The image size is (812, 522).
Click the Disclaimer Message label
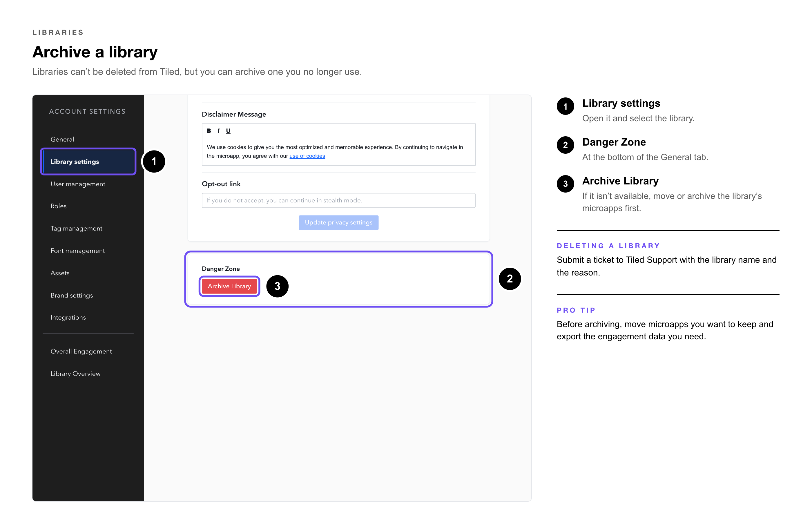[x=234, y=114]
